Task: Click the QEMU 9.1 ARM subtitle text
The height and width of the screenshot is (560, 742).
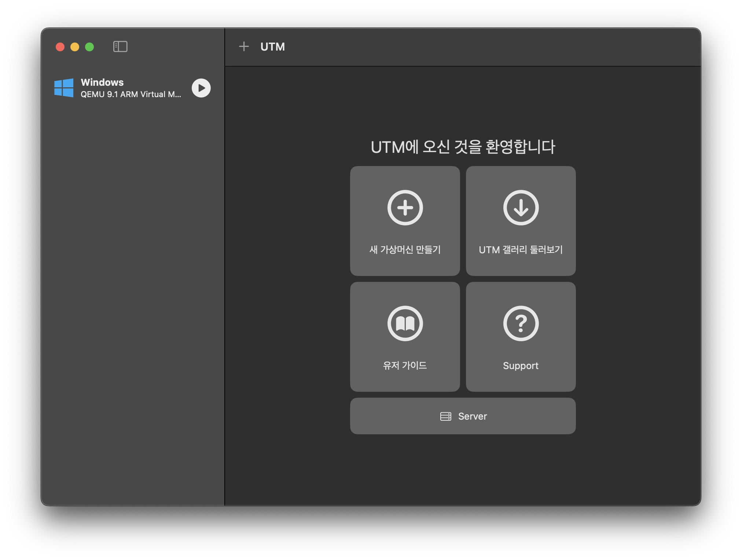Action: [x=131, y=95]
